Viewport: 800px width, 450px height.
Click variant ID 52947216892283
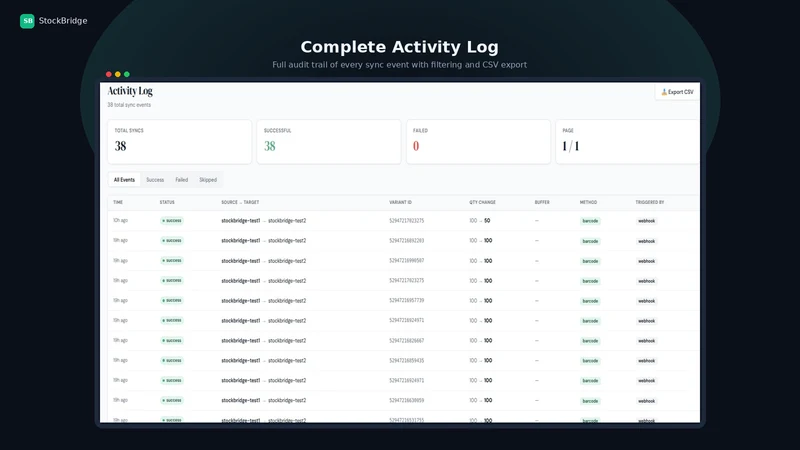tap(407, 241)
